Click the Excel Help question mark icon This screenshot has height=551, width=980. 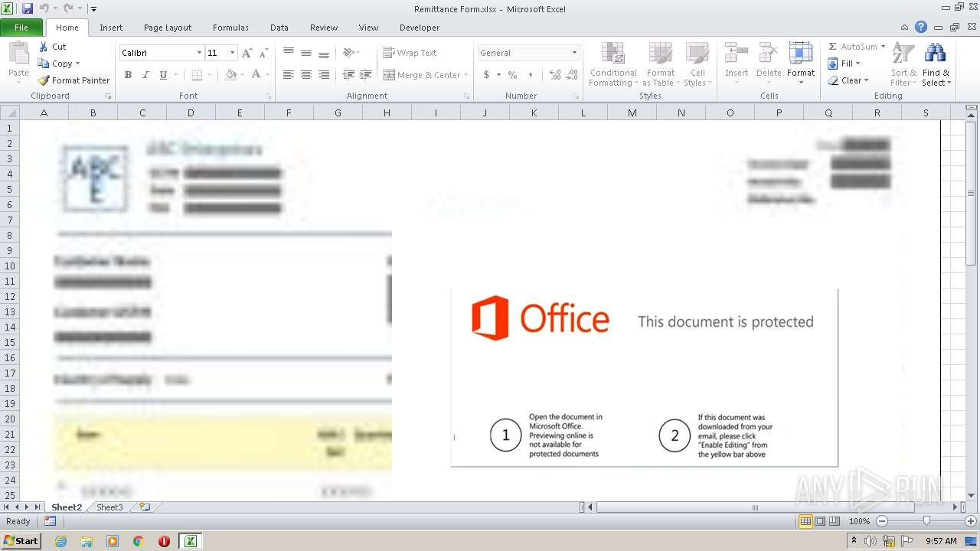click(921, 28)
